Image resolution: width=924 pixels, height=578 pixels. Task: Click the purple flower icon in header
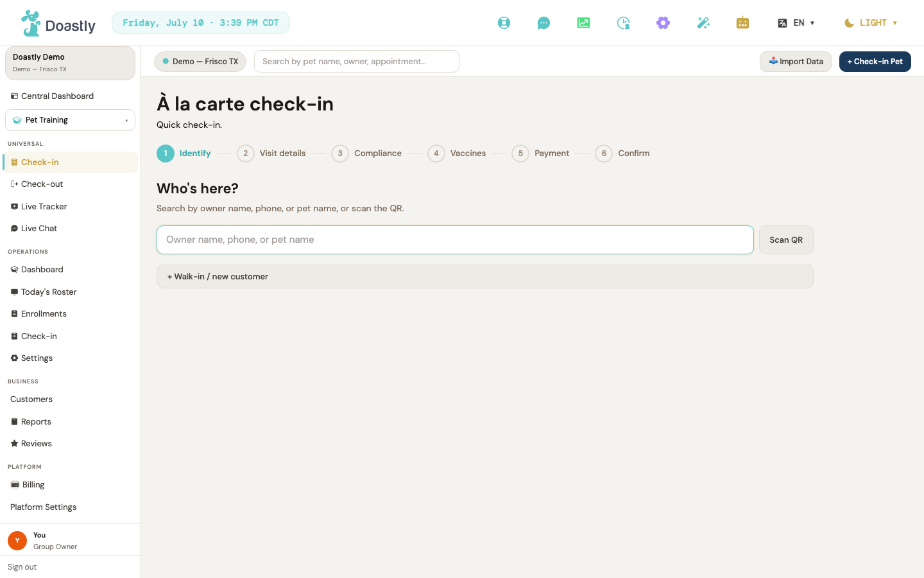663,23
